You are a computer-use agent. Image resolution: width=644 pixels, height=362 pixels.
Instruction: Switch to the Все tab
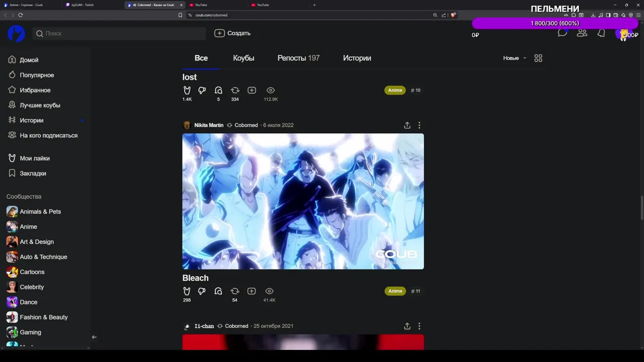201,58
